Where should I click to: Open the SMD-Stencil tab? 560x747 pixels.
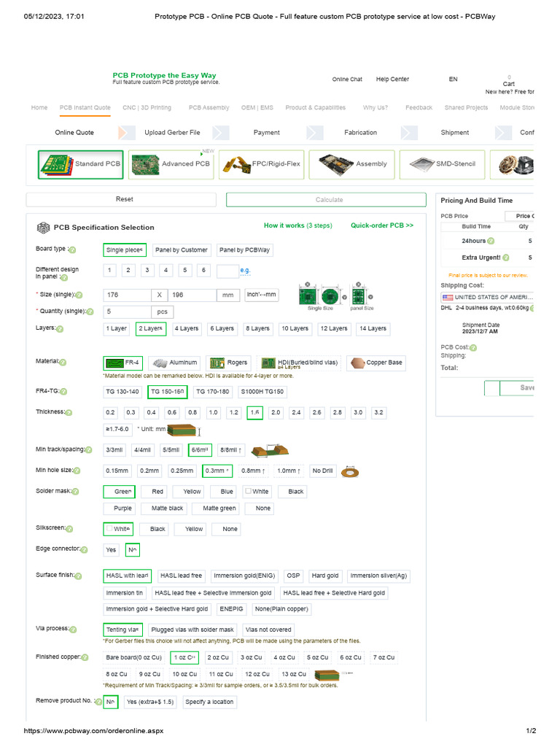(x=443, y=164)
